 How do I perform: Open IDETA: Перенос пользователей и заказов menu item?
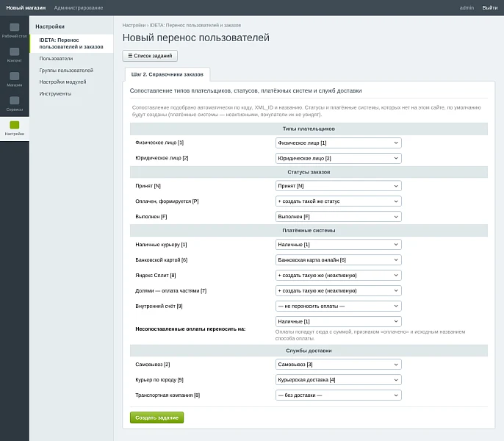(71, 43)
